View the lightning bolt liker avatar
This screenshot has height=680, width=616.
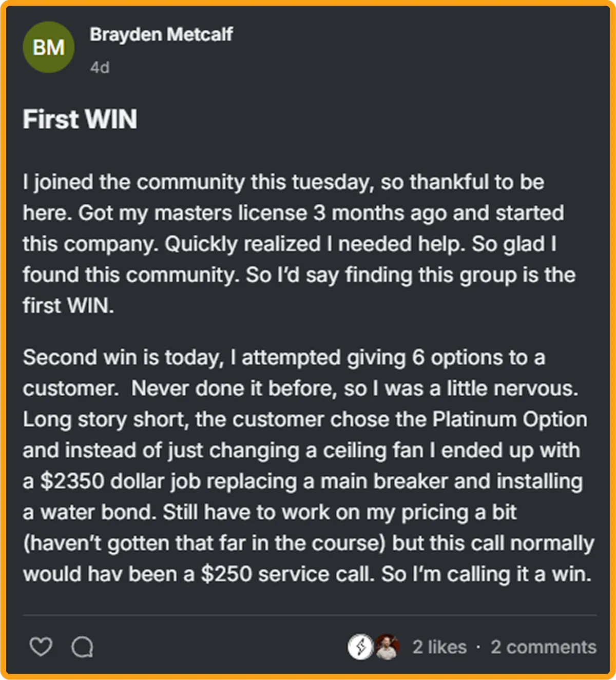(x=360, y=647)
